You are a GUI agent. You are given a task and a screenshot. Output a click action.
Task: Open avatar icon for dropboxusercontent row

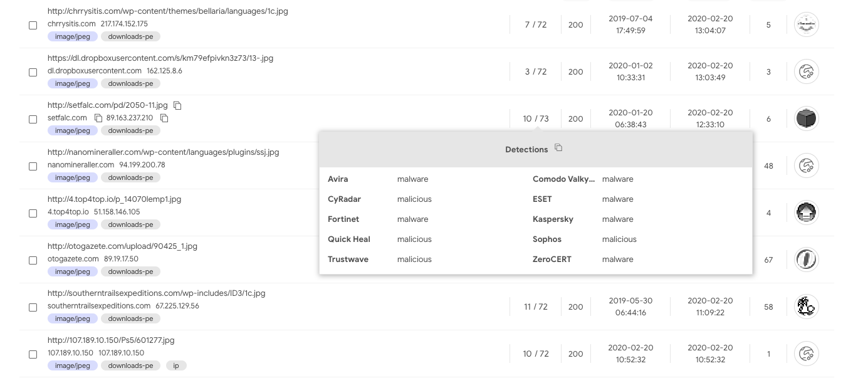806,72
